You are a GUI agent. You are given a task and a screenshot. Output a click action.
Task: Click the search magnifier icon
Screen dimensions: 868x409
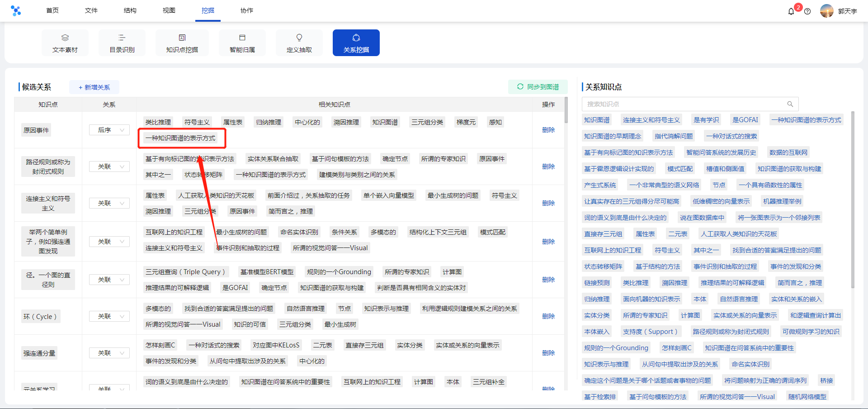pos(790,104)
